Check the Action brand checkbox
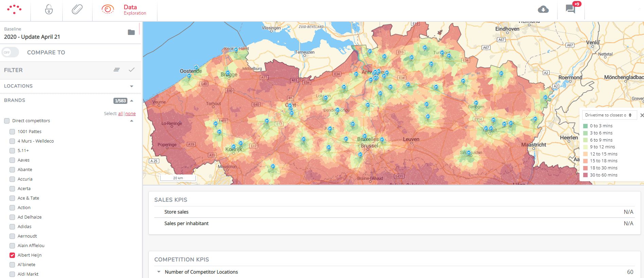The image size is (644, 278). pyautogui.click(x=12, y=208)
